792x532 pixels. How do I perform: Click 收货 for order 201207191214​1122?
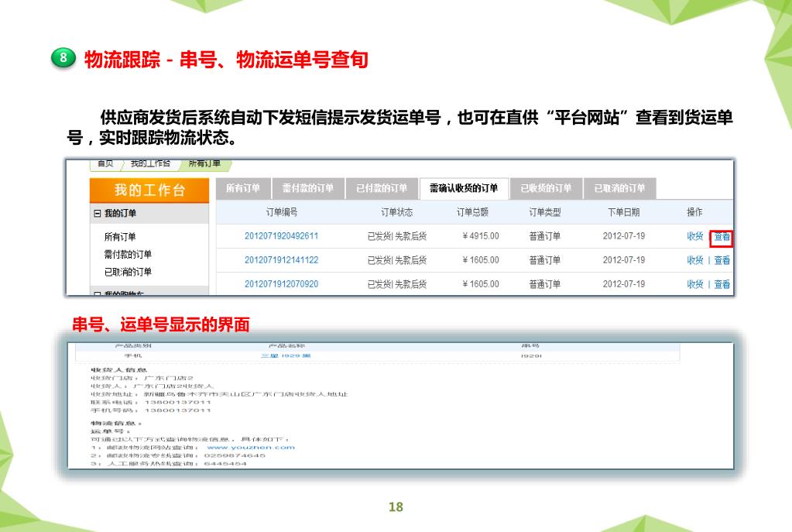coord(695,260)
